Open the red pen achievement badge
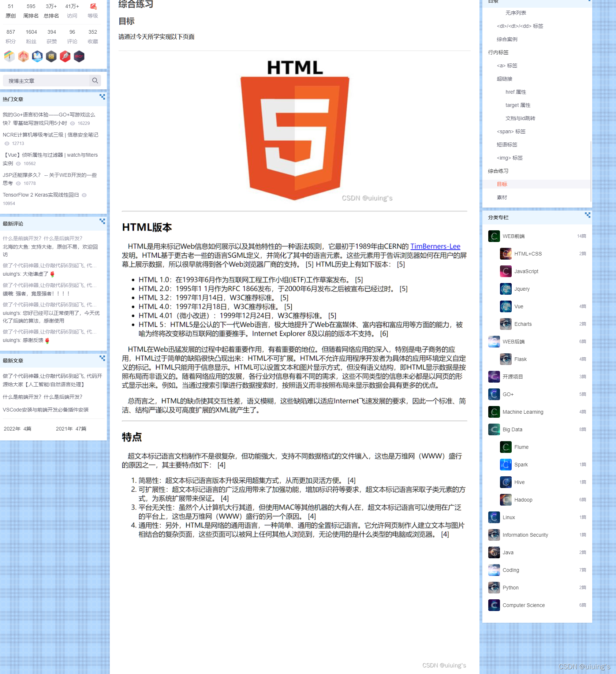This screenshot has width=616, height=674. pyautogui.click(x=65, y=56)
